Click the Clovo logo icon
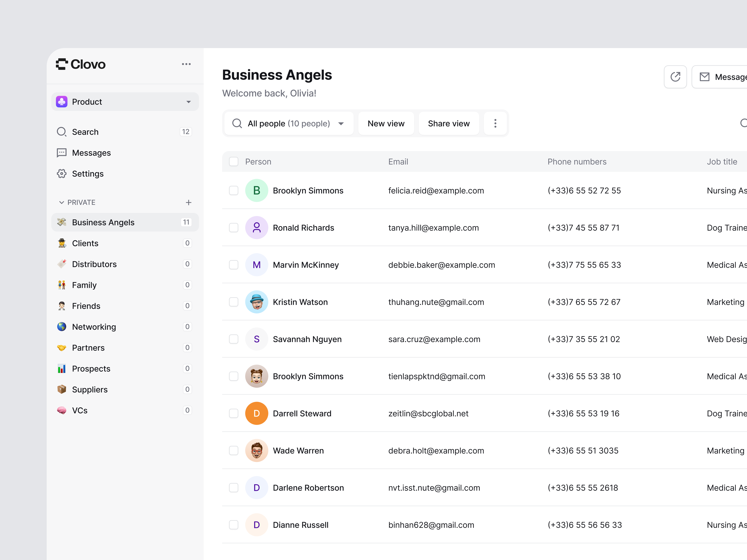 [62, 64]
